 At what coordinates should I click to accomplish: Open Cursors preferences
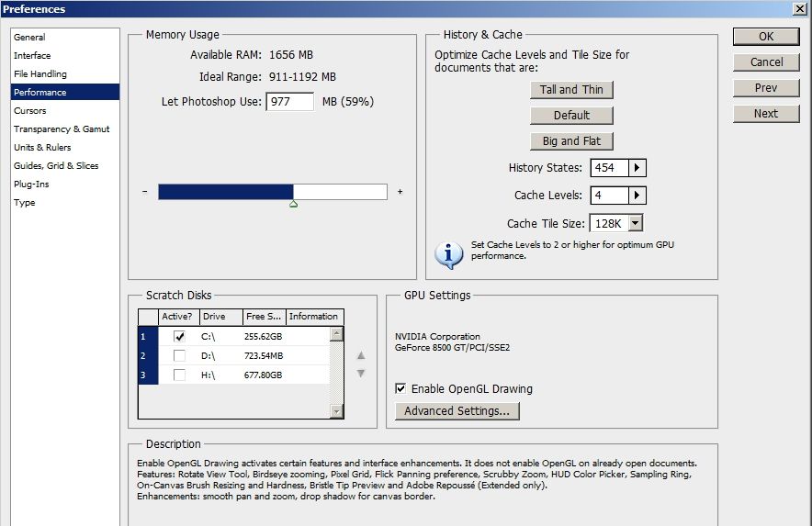tap(64, 111)
